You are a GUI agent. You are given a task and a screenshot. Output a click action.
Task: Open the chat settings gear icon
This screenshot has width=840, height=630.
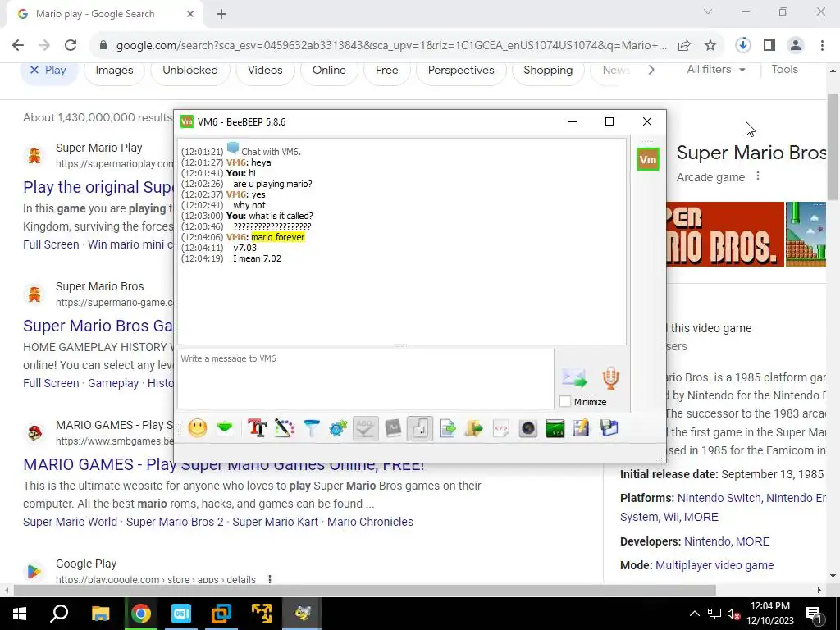click(338, 428)
